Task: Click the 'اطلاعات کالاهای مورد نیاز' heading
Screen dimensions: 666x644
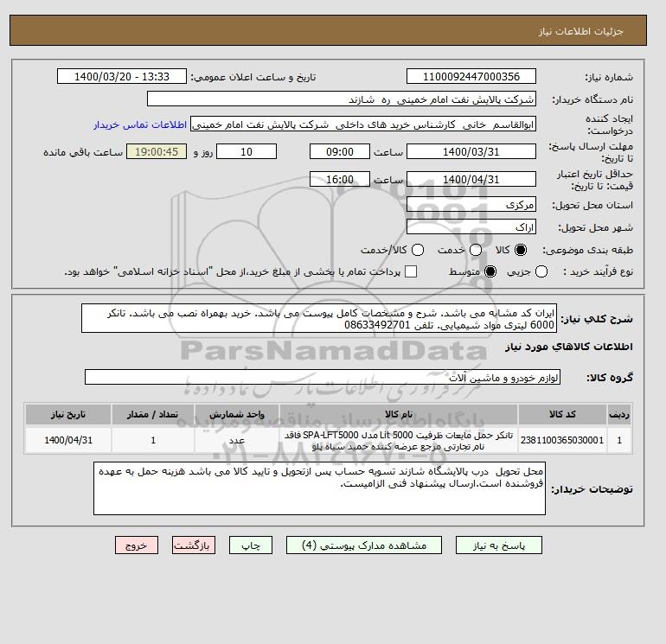Action: pos(569,347)
